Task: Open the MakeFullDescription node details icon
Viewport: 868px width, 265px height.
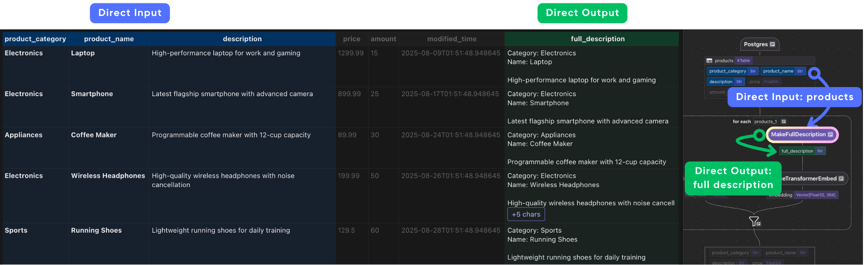Action: pyautogui.click(x=830, y=135)
